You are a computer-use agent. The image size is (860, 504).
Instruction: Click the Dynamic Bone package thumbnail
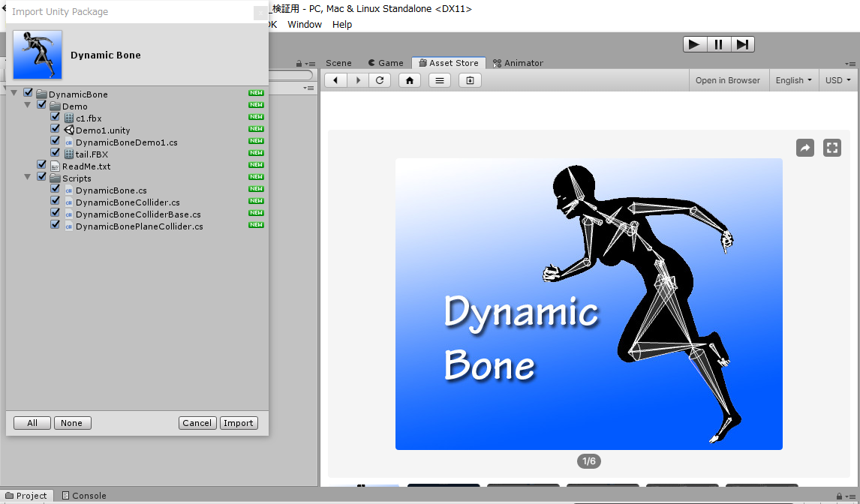(x=38, y=54)
